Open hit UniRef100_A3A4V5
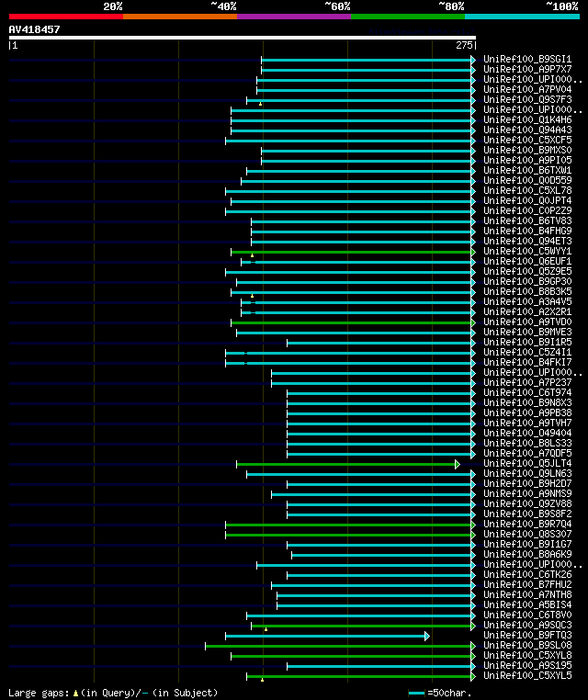The image size is (588, 700). coord(527,302)
